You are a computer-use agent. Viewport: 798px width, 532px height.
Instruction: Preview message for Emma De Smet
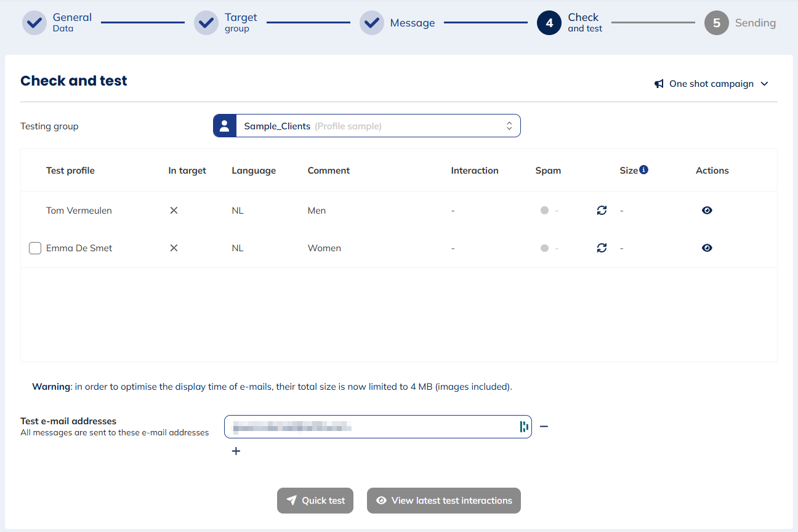coord(707,248)
